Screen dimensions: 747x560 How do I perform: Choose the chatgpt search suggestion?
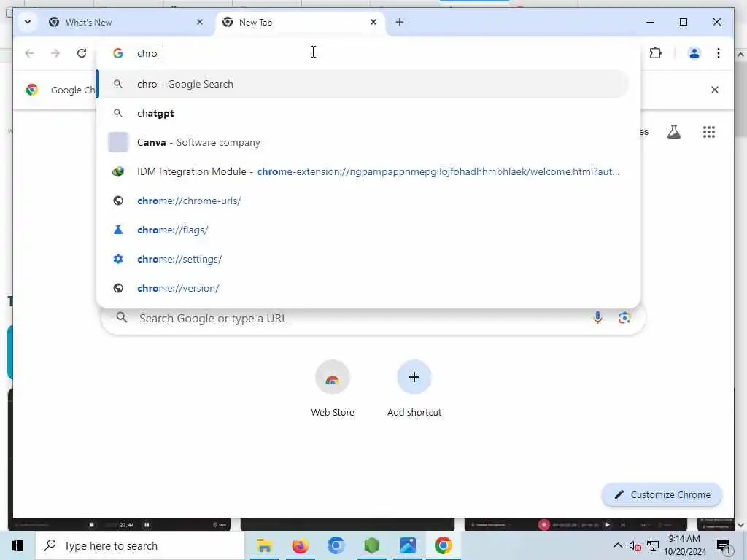pyautogui.click(x=363, y=113)
